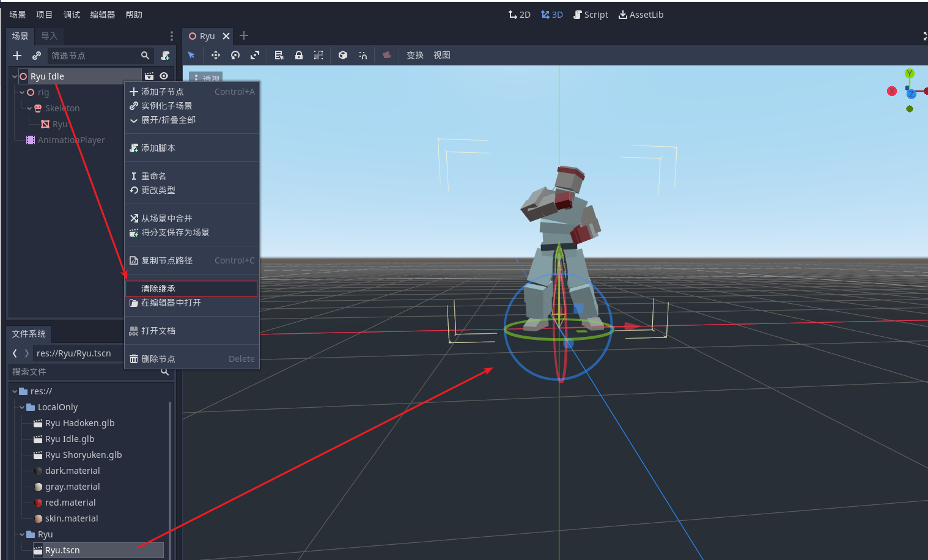Open the 场景 menu
This screenshot has height=560, width=928.
tap(17, 15)
